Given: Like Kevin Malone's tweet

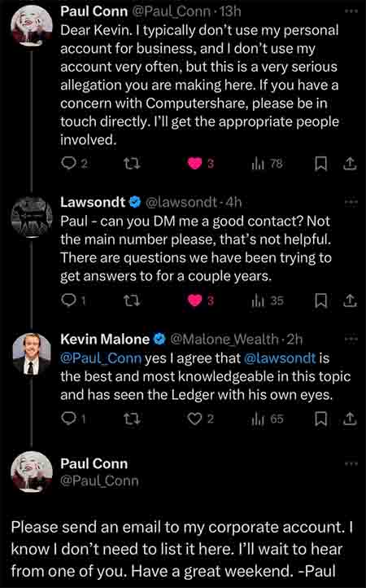Looking at the screenshot, I should [194, 419].
